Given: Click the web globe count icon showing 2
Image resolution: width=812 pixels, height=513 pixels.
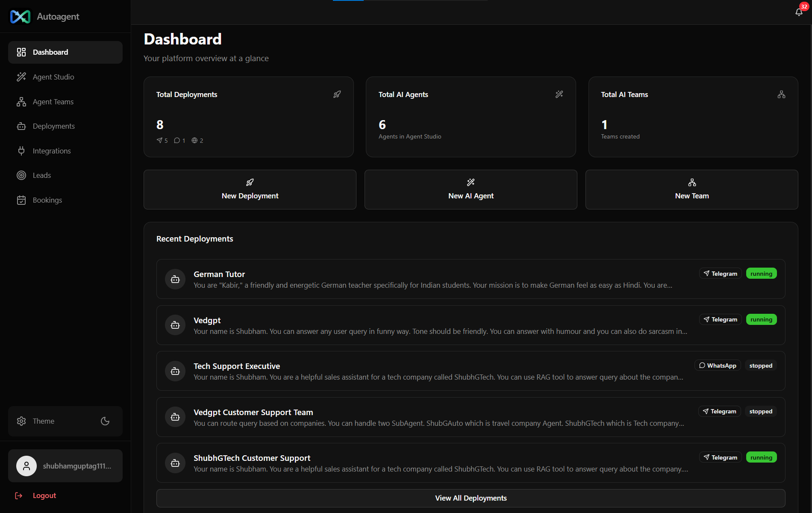Looking at the screenshot, I should pos(194,140).
